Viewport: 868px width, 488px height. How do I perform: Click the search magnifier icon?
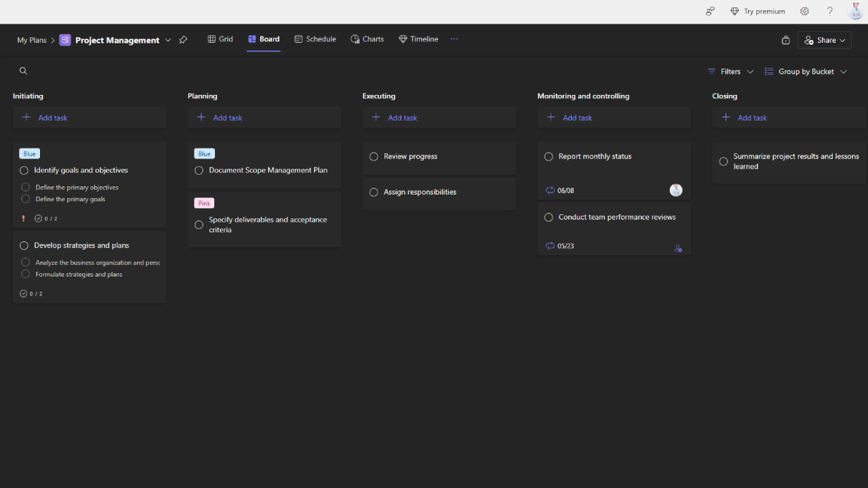(23, 70)
